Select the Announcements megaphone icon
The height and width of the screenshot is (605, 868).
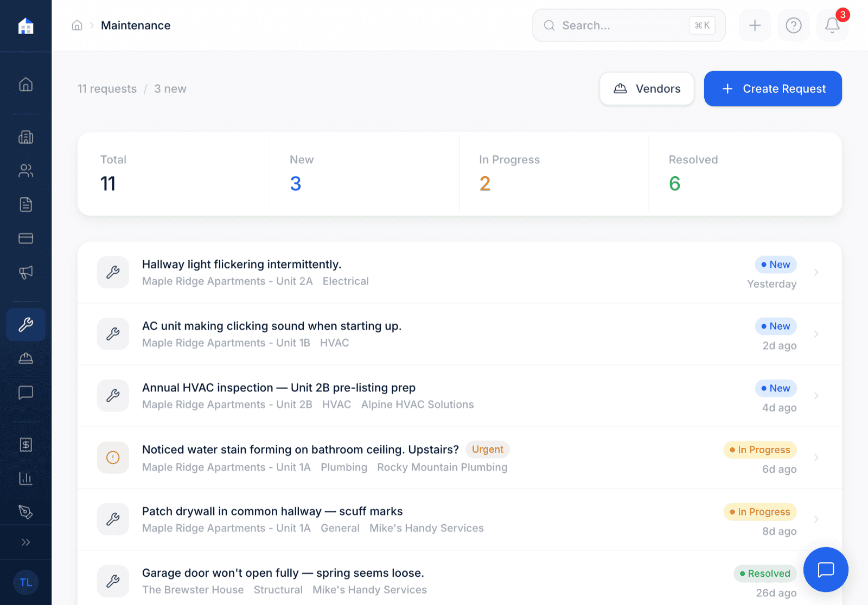pos(25,272)
